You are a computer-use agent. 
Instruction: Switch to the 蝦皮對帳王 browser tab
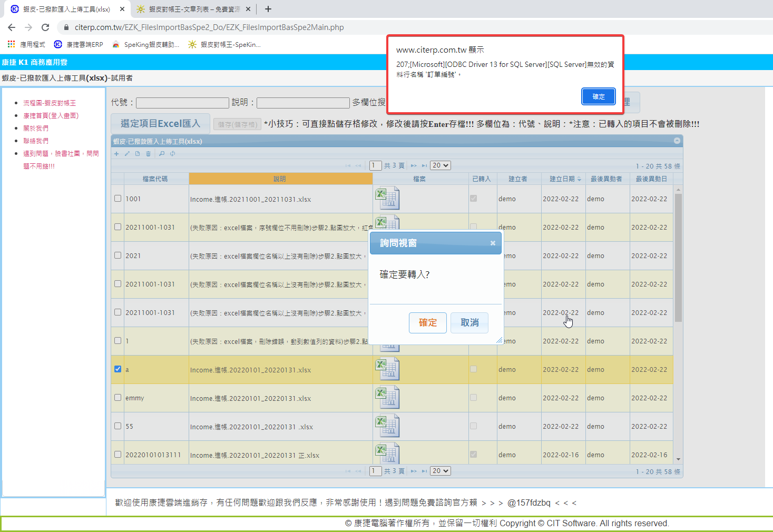point(190,9)
